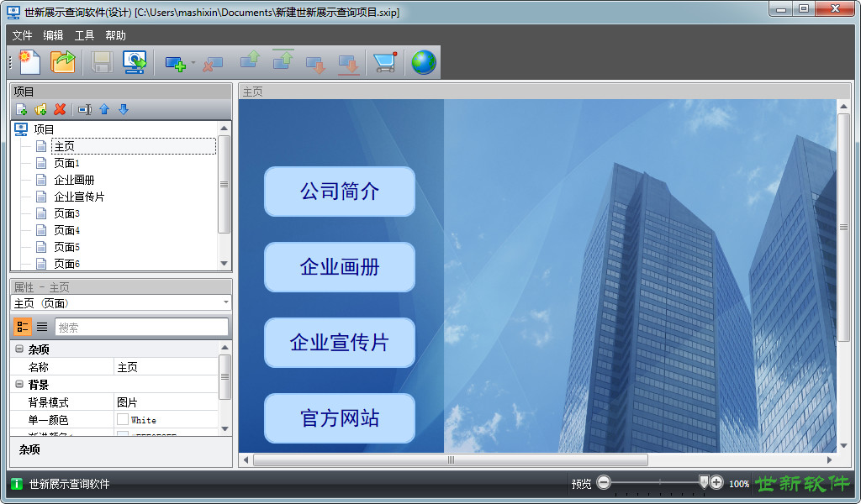Click the Save floppy disk icon
Viewport: 861px width, 504px height.
click(101, 62)
